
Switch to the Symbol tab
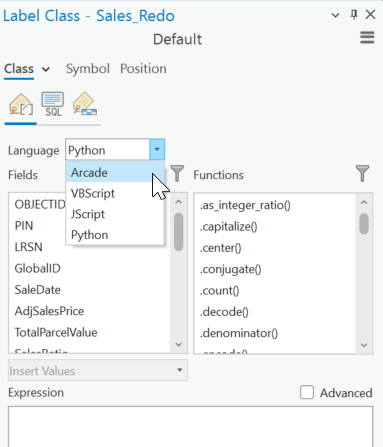[x=88, y=69]
